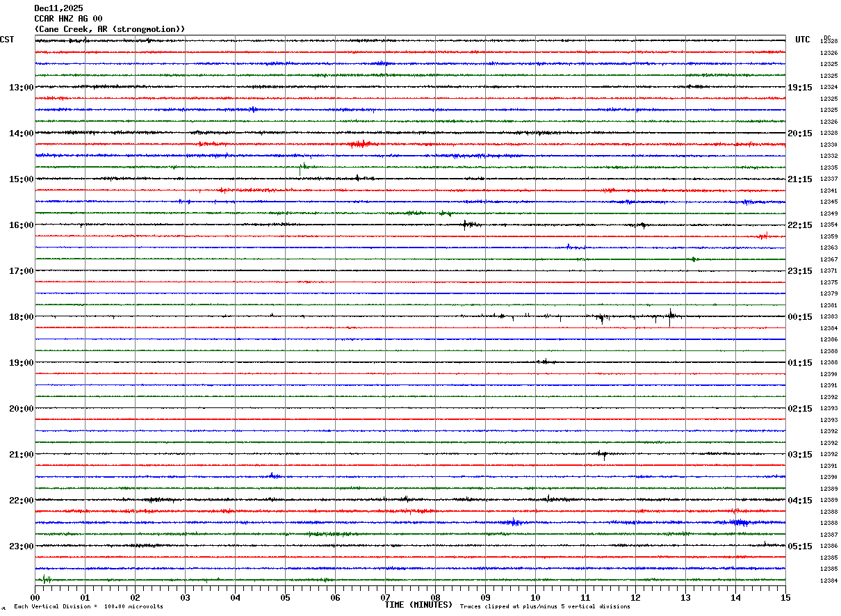Select the 19:00 CST row label
Screen dimensions: 841x616
coord(21,363)
